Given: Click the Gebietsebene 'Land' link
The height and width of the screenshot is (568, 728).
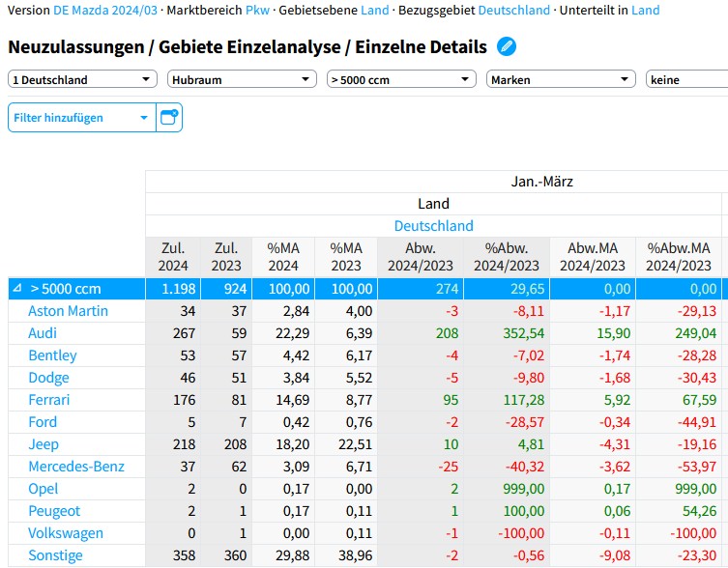Looking at the screenshot, I should point(376,10).
